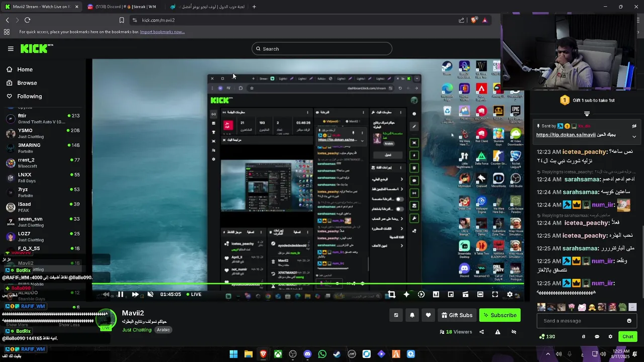Open Browse in sidebar
644x362 pixels.
(x=27, y=83)
